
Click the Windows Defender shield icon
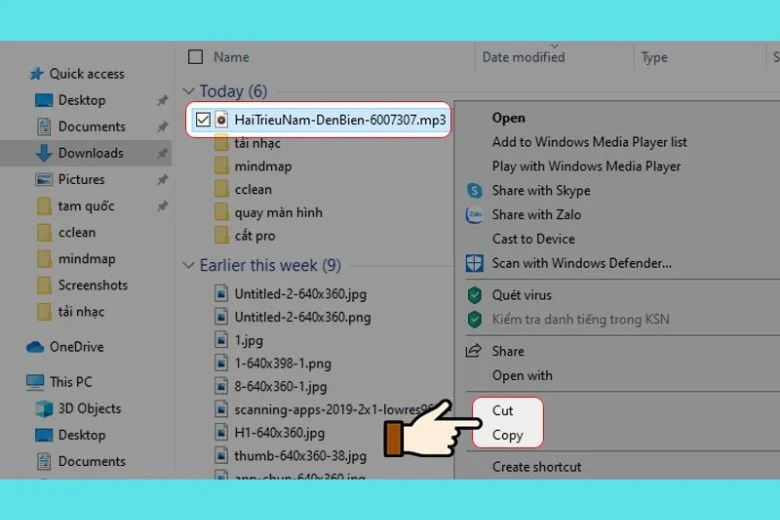coord(474,263)
